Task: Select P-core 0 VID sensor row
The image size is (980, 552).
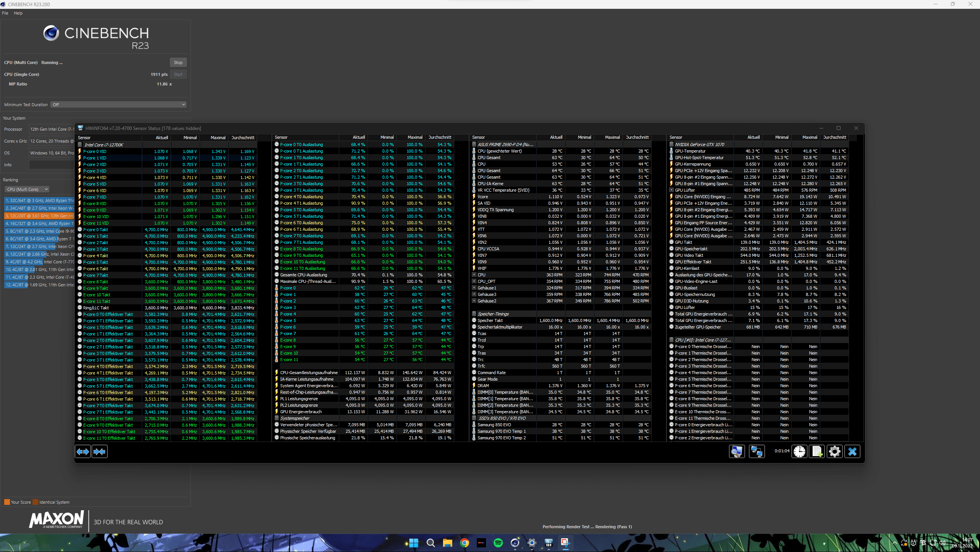Action: pos(167,151)
